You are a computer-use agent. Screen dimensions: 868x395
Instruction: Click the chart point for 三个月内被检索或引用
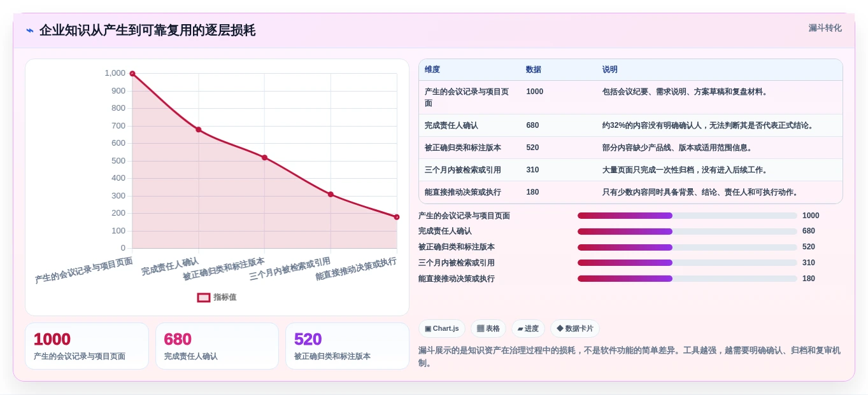click(x=331, y=194)
